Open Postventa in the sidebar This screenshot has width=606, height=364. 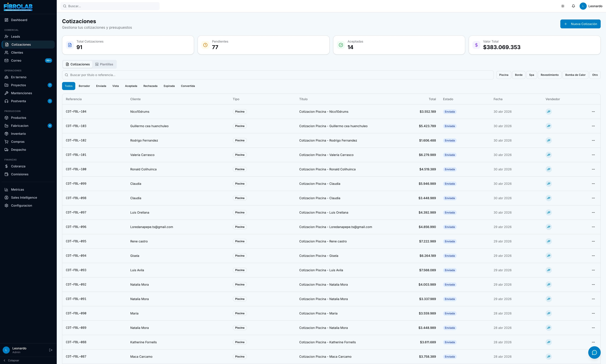tap(28, 101)
